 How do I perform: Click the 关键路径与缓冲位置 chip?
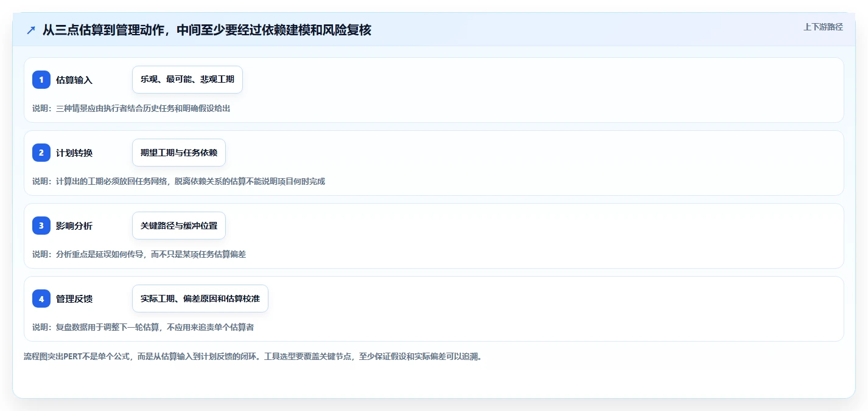click(x=179, y=226)
